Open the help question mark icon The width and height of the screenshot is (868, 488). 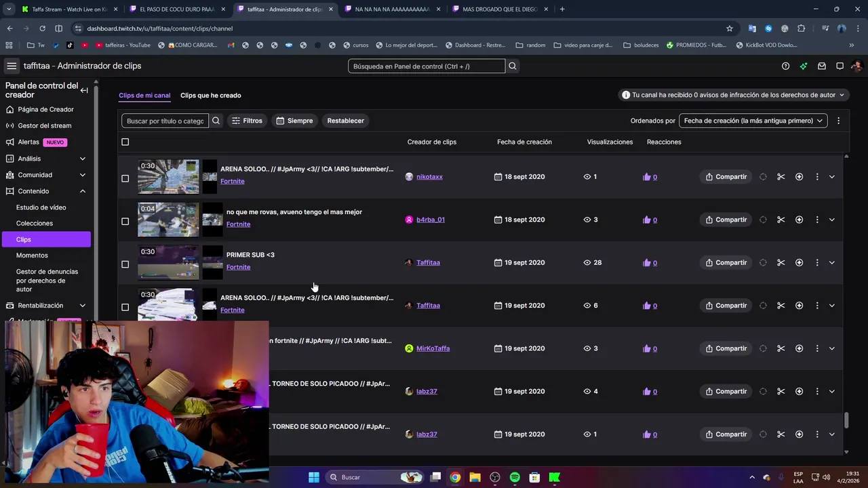[785, 66]
